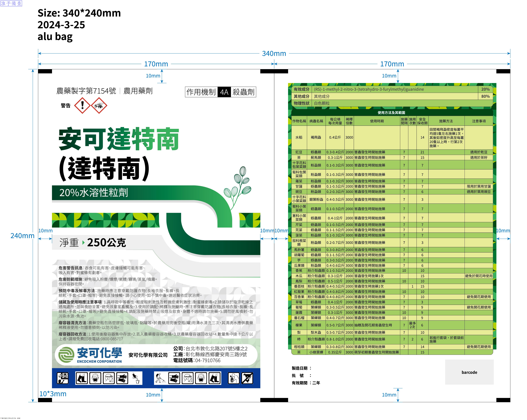Click the net weight 250公克 text
The height and width of the screenshot is (420, 527).
pyautogui.click(x=107, y=243)
